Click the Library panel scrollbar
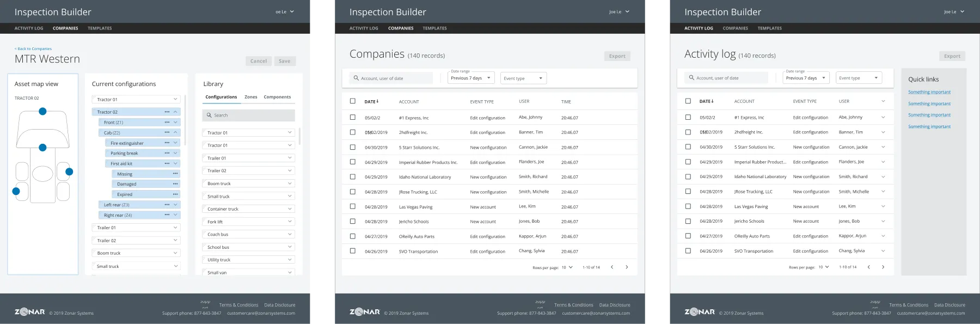Screen dimensions: 980x324 pos(300,136)
